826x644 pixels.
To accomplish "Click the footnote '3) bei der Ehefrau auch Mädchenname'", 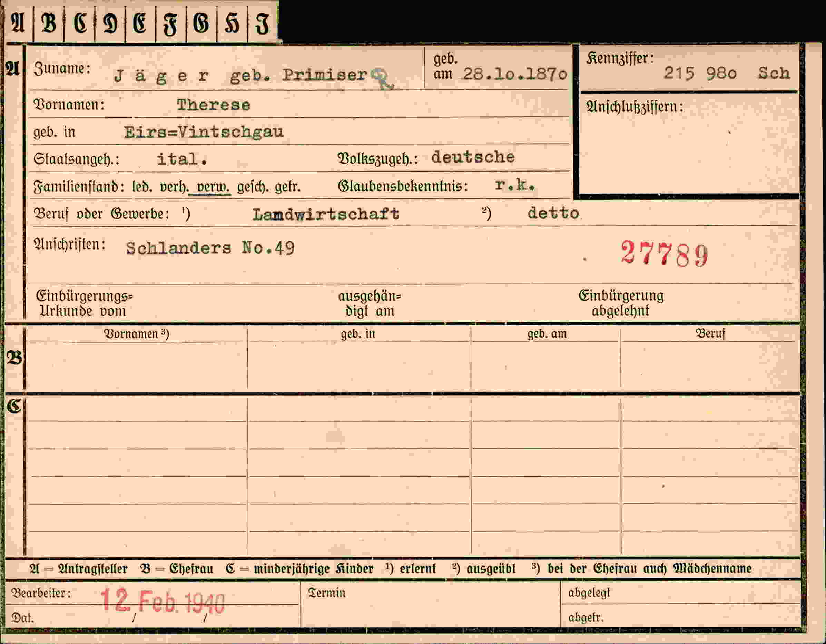I will click(641, 568).
